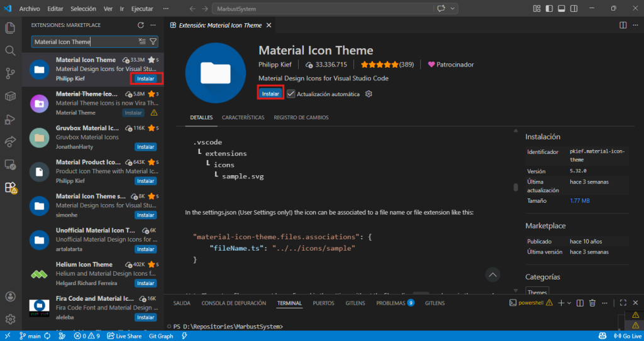Maximize the terminal panel size
644x341 pixels.
[623, 303]
